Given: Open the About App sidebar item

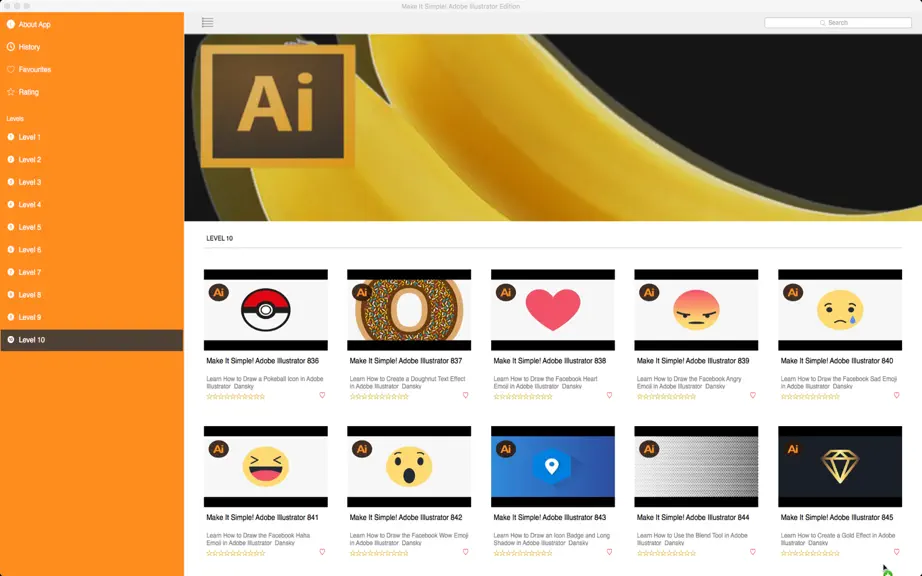Looking at the screenshot, I should [x=92, y=24].
